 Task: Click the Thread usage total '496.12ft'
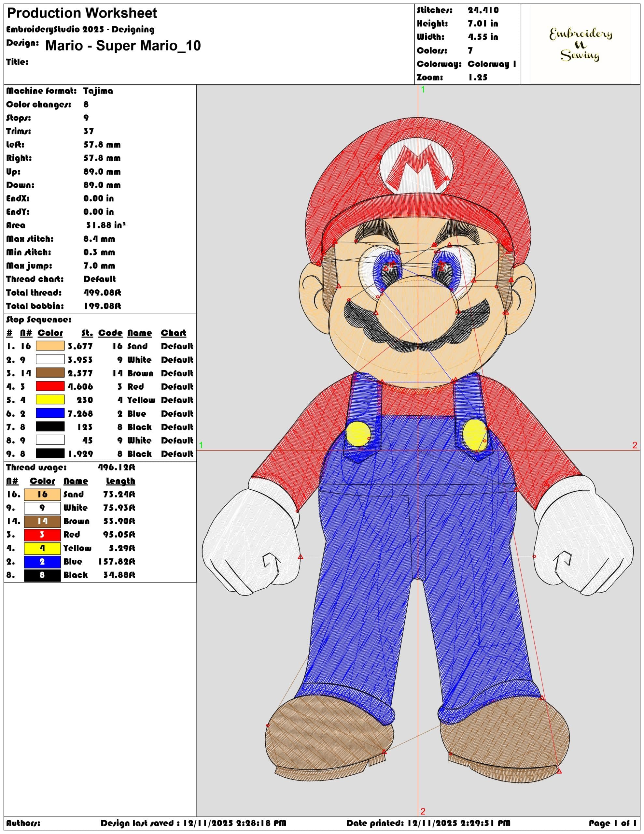pyautogui.click(x=117, y=467)
